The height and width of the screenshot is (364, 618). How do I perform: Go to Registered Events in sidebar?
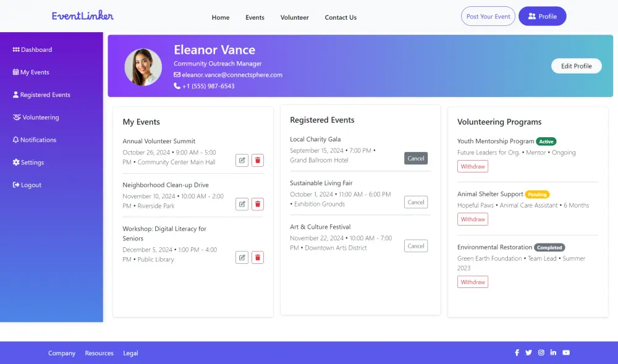(41, 95)
